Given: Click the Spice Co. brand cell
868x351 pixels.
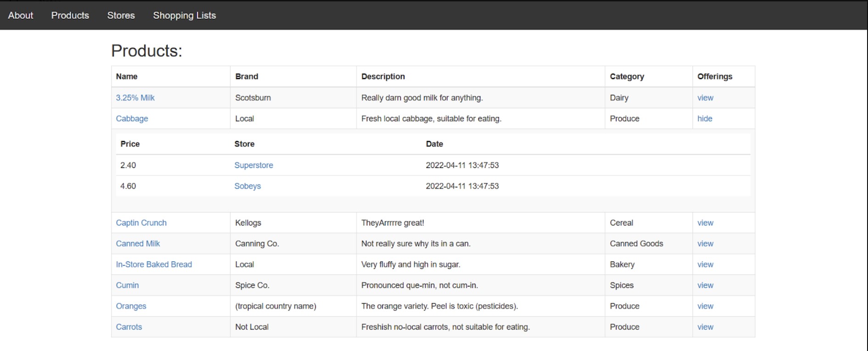Looking at the screenshot, I should (x=293, y=285).
